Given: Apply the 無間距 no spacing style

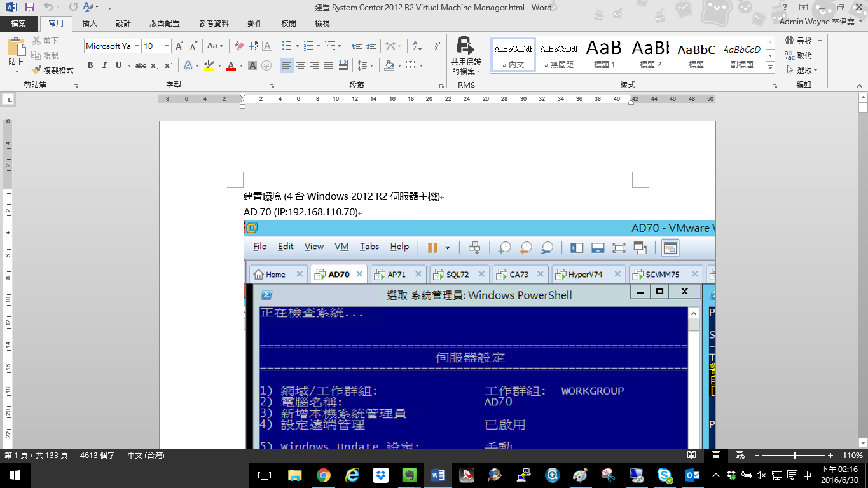Looking at the screenshot, I should [x=559, y=55].
